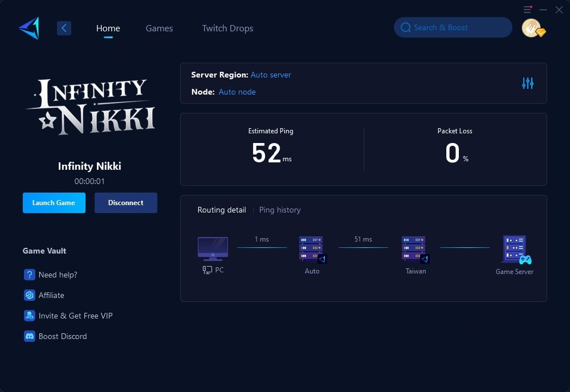Click the Taiwan server node icon
Image resolution: width=570 pixels, height=392 pixels.
pos(415,249)
